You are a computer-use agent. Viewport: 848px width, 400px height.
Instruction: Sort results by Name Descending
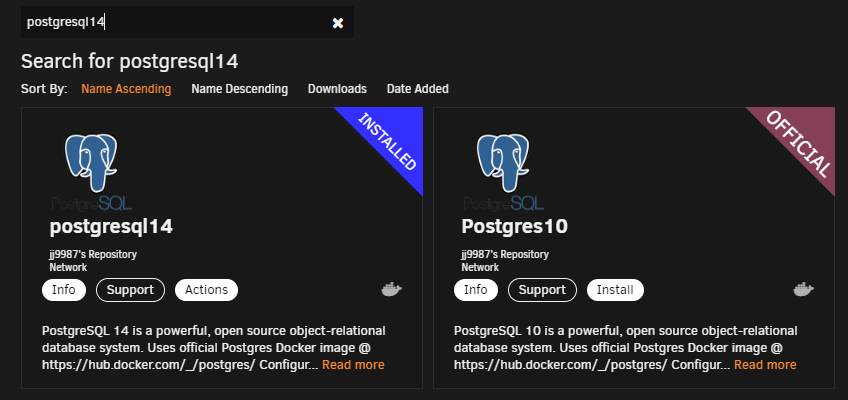240,89
